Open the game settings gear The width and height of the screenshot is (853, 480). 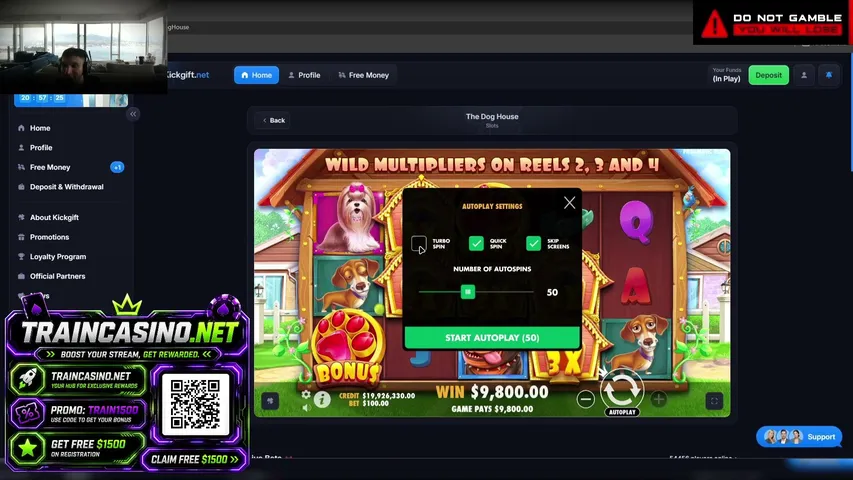306,394
